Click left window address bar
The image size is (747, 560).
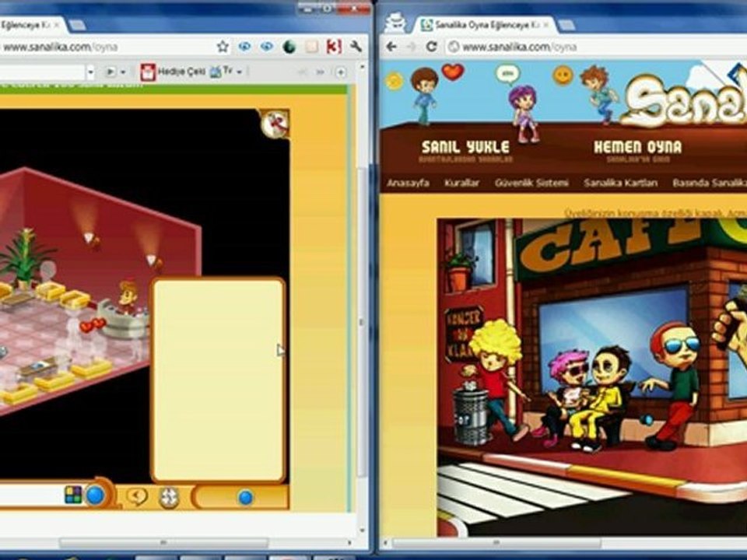click(x=107, y=47)
